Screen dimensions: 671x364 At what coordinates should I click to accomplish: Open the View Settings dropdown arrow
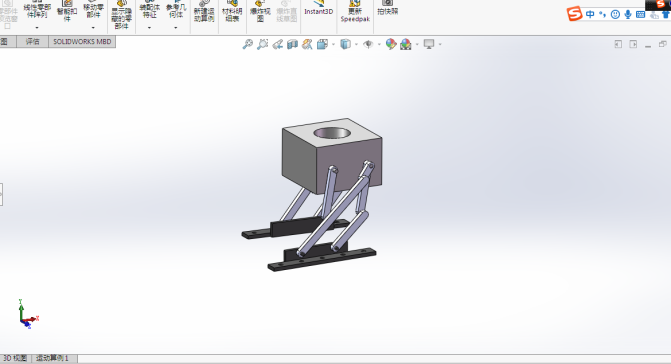(x=440, y=44)
